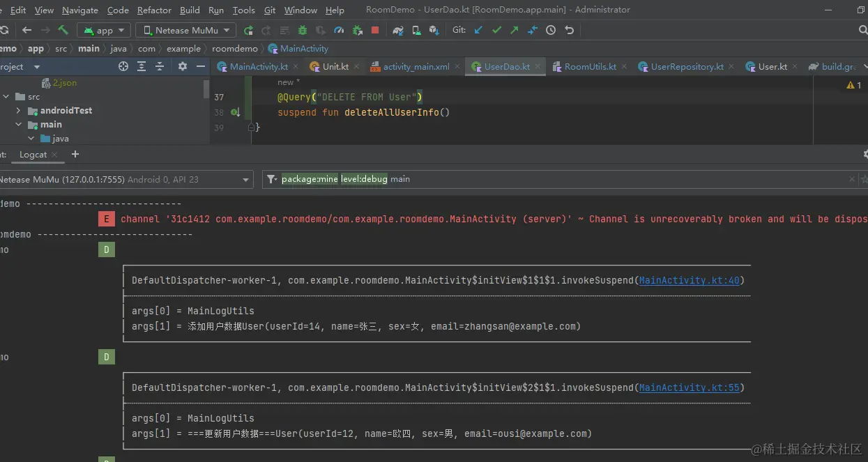
Task: Open the Refactor menu
Action: (154, 10)
